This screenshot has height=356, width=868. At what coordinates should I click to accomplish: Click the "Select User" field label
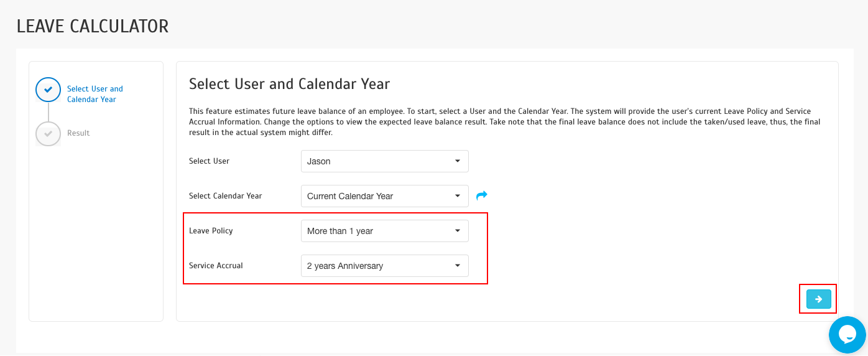pyautogui.click(x=209, y=161)
